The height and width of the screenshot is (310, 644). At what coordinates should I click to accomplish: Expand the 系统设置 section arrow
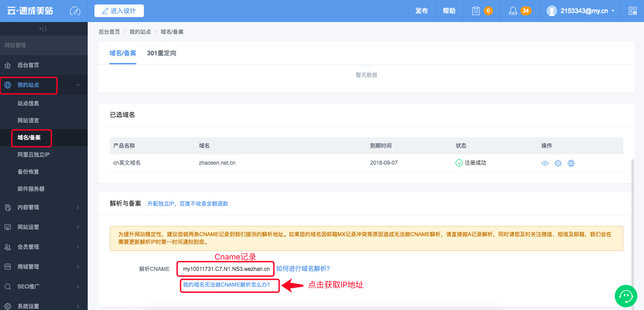pos(78,306)
